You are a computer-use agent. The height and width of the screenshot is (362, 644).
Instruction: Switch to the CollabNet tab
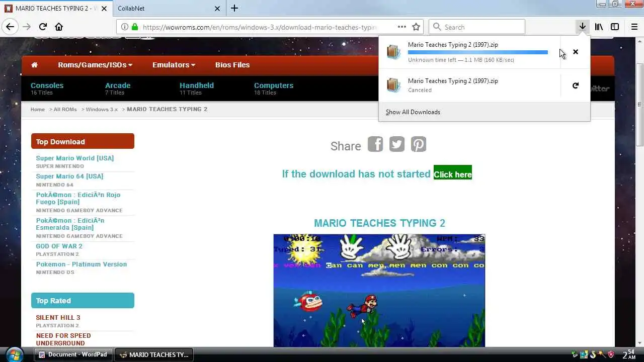[x=168, y=9]
